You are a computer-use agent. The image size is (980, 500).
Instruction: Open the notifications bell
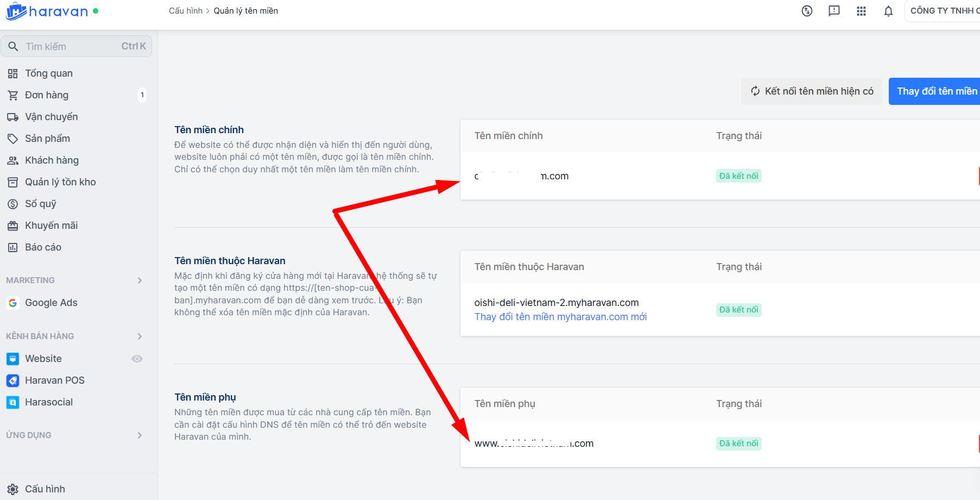(x=888, y=11)
